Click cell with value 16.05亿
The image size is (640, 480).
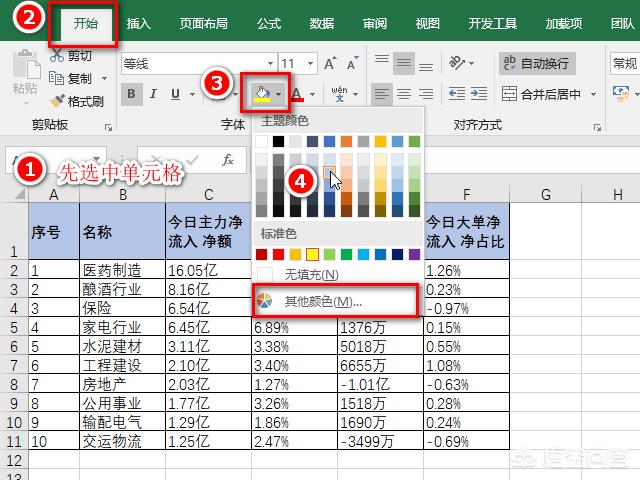[208, 269]
